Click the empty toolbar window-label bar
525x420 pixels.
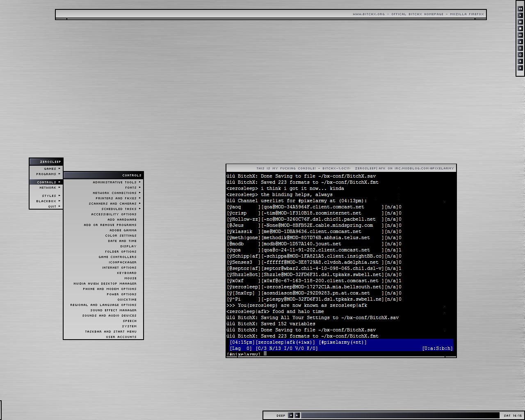pyautogui.click(x=400, y=415)
